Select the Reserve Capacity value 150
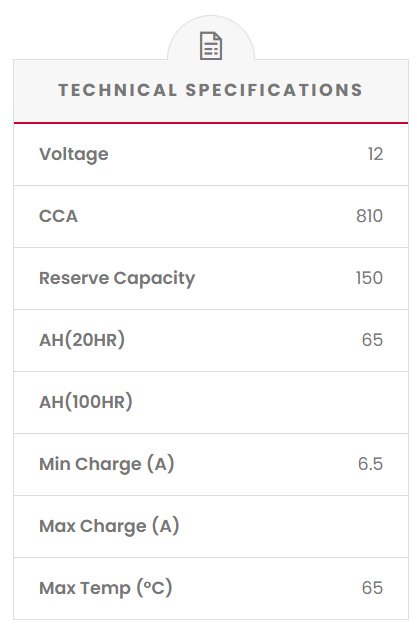This screenshot has width=417, height=640. 369,278
